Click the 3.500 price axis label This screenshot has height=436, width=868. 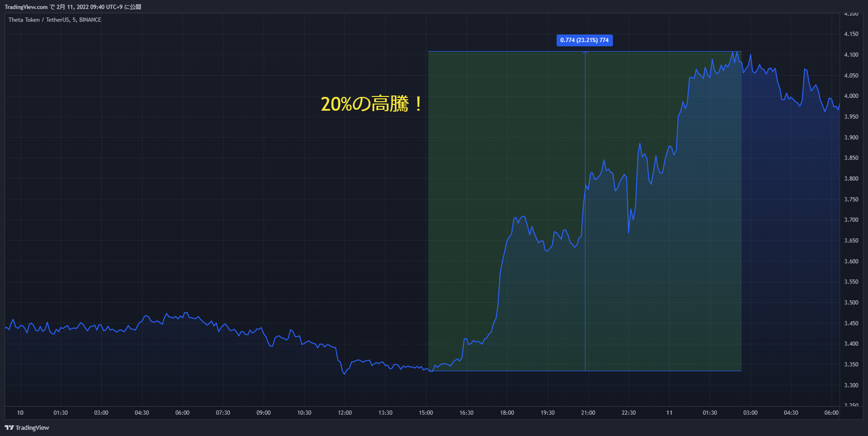[x=851, y=303]
